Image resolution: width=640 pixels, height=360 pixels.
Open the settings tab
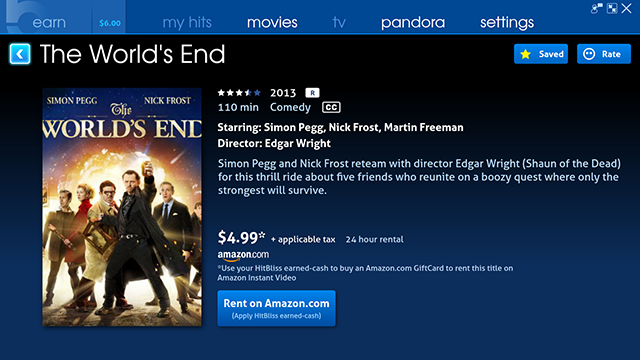click(507, 22)
